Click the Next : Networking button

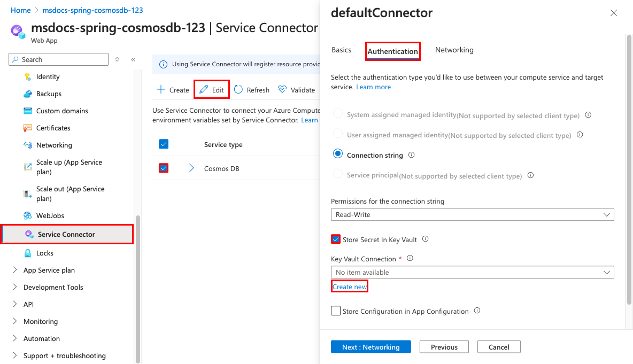point(370,347)
